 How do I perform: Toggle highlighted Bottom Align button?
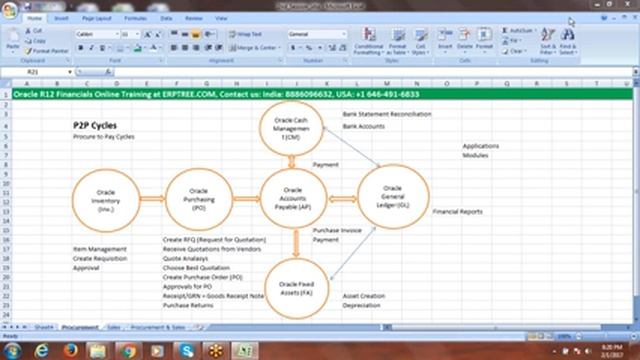[196, 34]
